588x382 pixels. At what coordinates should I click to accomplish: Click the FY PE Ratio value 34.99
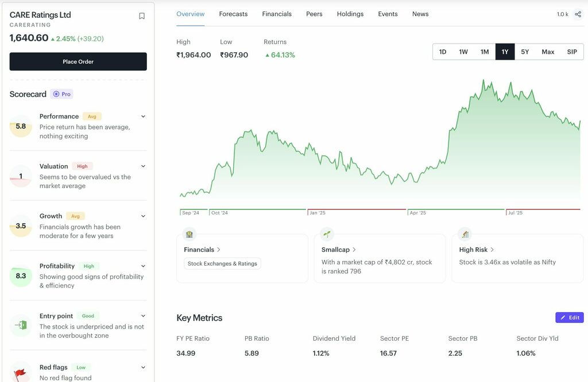tap(185, 353)
